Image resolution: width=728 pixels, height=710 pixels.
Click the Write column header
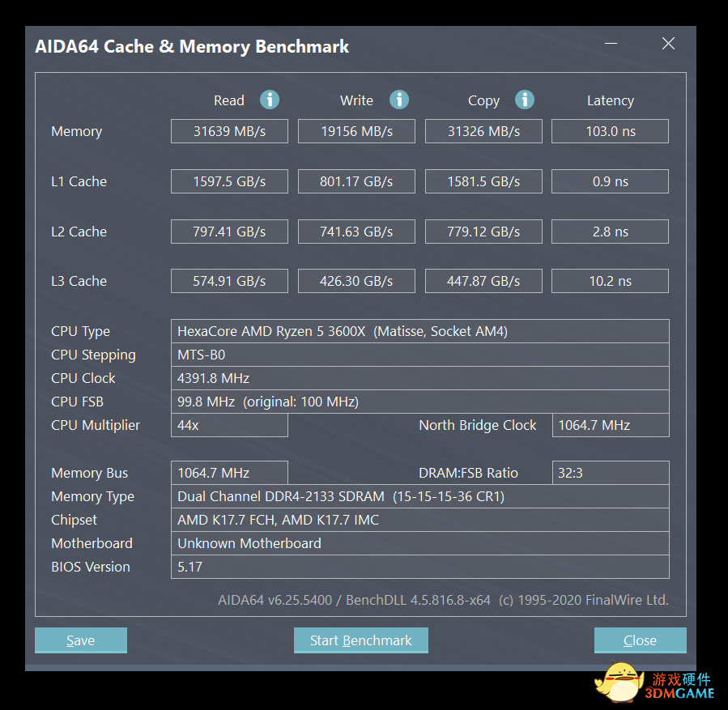pos(356,100)
